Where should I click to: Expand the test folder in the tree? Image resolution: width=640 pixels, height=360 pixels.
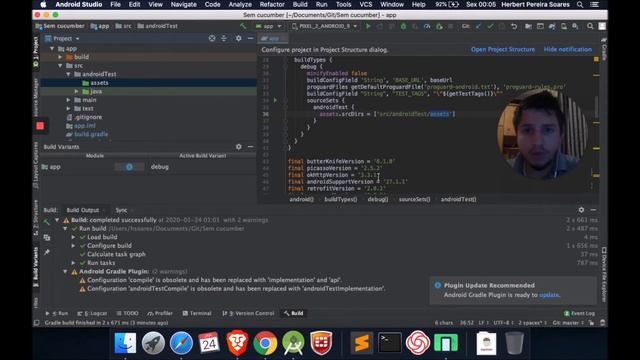tap(68, 109)
